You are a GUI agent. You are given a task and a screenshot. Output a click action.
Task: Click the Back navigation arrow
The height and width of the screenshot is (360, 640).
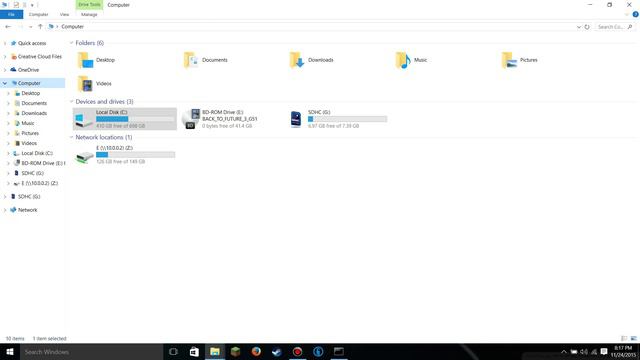coord(8,27)
